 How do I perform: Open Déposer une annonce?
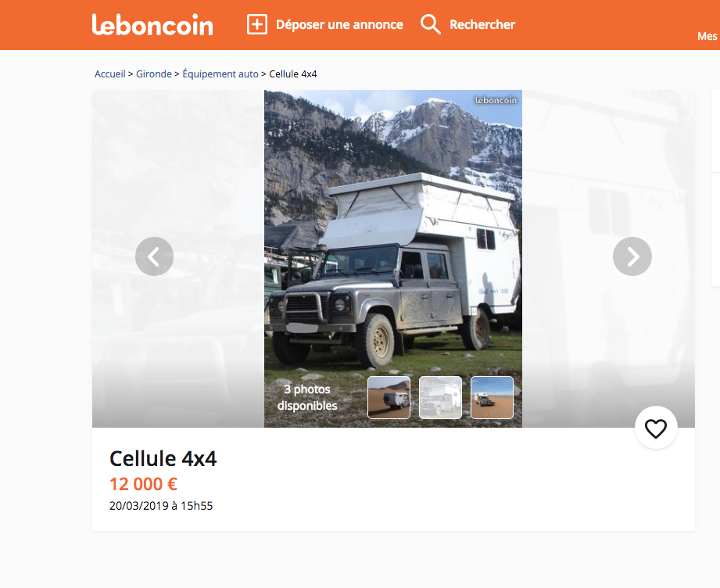click(x=339, y=24)
